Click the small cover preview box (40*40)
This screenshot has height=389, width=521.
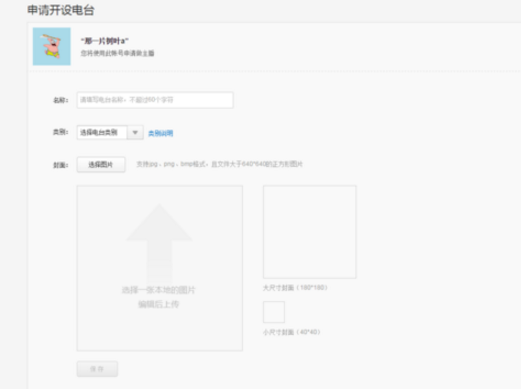[x=274, y=312]
